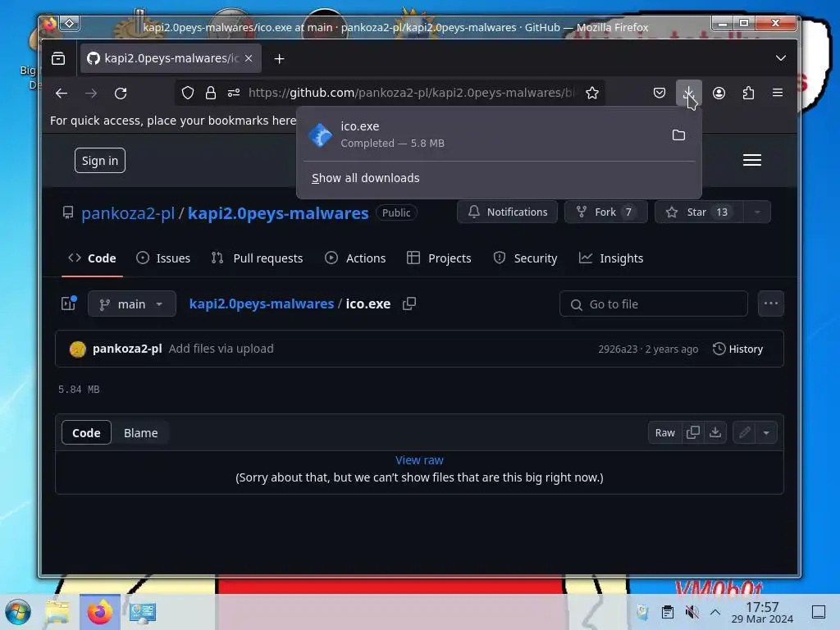Image resolution: width=840 pixels, height=630 pixels.
Task: Open Windows-style Start menu
Action: (x=18, y=612)
